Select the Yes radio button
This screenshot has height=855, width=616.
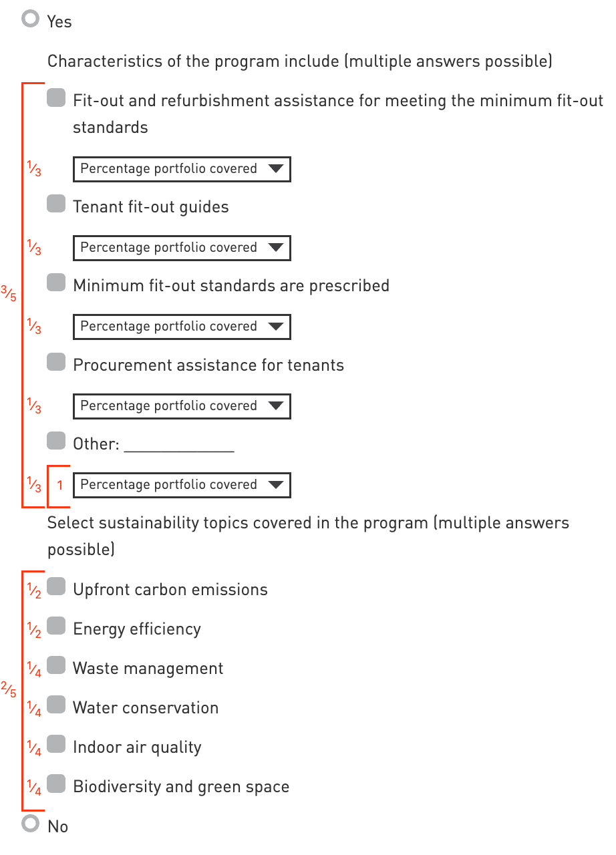[30, 19]
